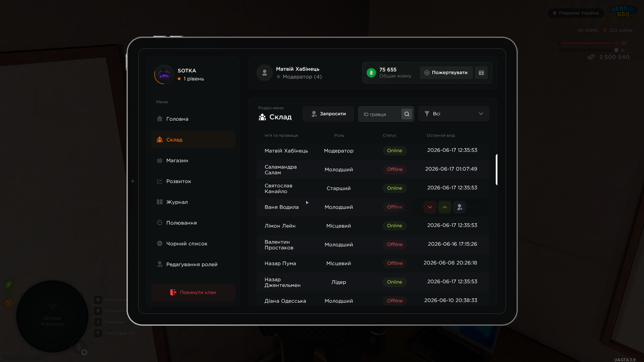644x362 pixels.
Task: Open the Головна menu section
Action: click(x=193, y=119)
